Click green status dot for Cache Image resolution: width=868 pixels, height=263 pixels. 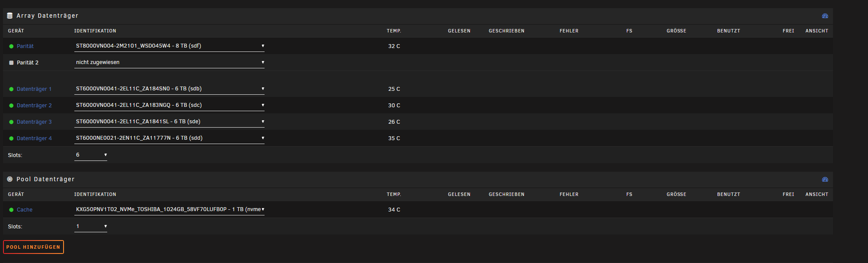point(11,210)
